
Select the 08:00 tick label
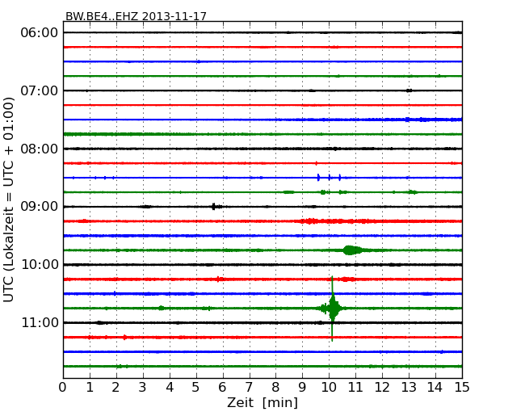pyautogui.click(x=39, y=149)
